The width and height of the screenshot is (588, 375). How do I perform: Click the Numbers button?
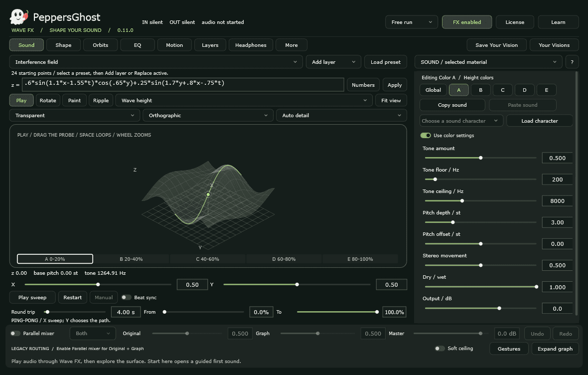pyautogui.click(x=363, y=85)
